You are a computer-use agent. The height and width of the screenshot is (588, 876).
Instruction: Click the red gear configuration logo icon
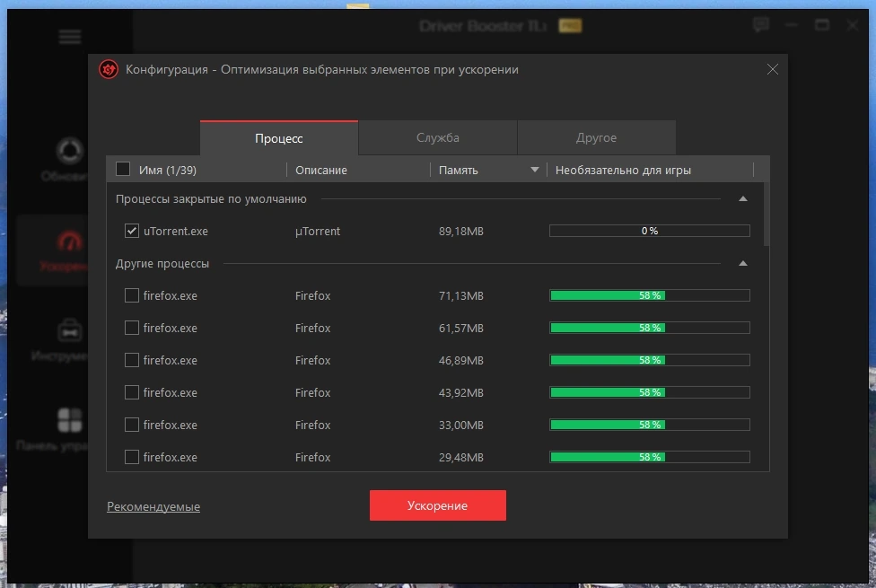point(109,70)
